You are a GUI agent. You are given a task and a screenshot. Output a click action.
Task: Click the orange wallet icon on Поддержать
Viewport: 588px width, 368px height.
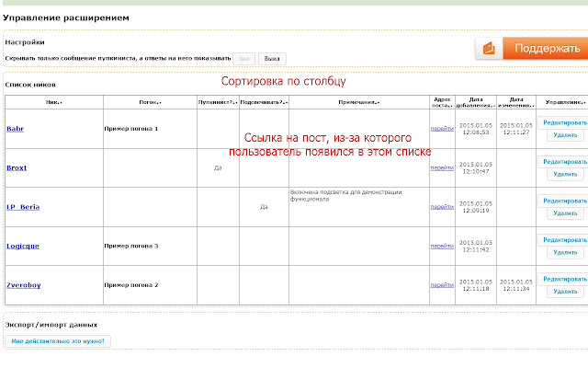tap(491, 48)
